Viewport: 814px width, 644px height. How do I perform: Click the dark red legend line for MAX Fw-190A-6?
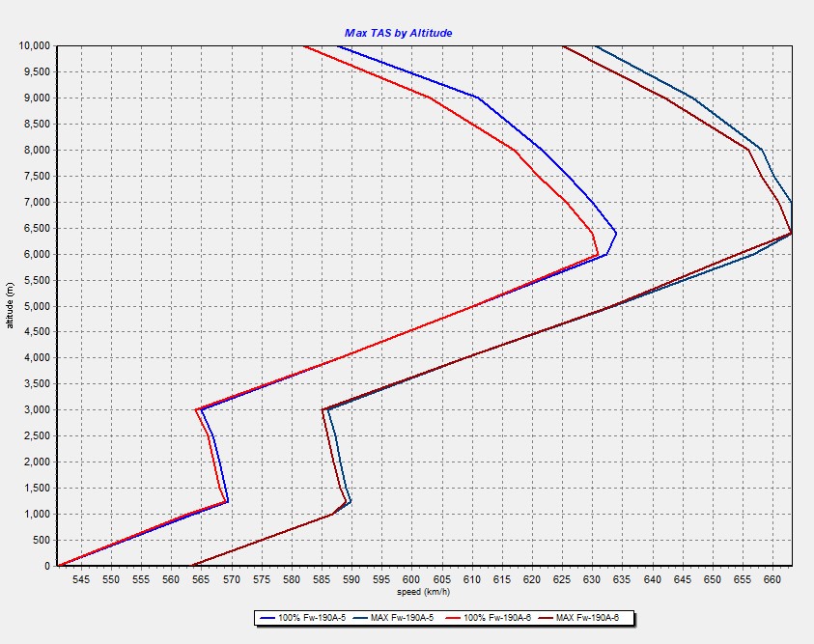546,618
